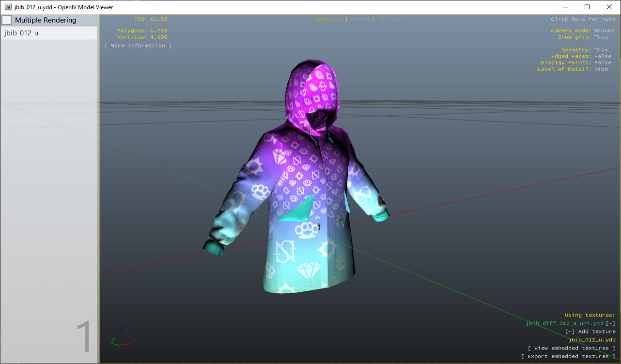Image resolution: width=621 pixels, height=364 pixels.
Task: Switch to the Skeleton tab
Action: (391, 19)
